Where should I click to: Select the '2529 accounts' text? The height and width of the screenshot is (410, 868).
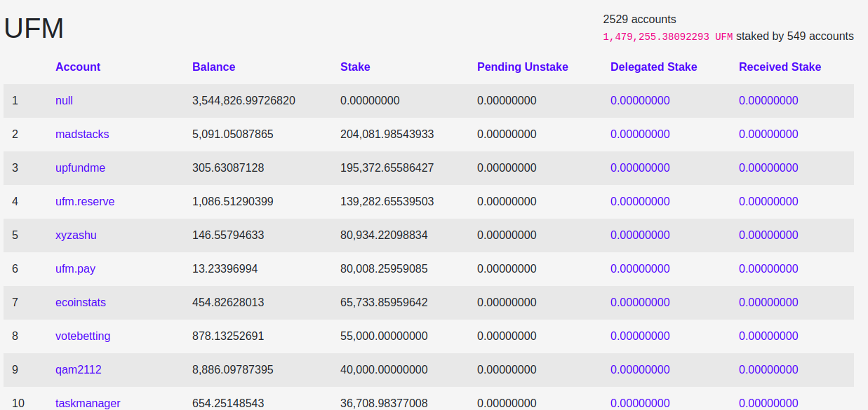pyautogui.click(x=639, y=20)
